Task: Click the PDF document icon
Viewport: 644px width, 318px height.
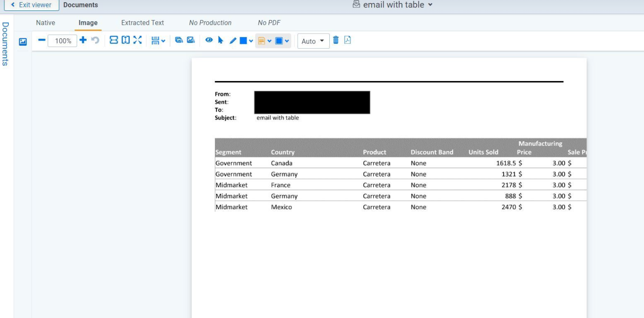Action: pos(347,40)
